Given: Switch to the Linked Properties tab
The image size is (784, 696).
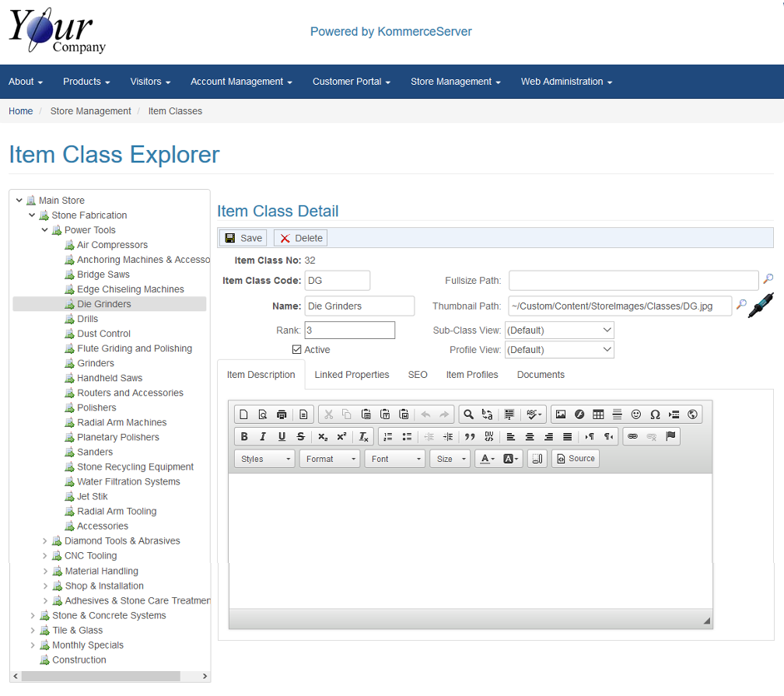Looking at the screenshot, I should pos(352,375).
